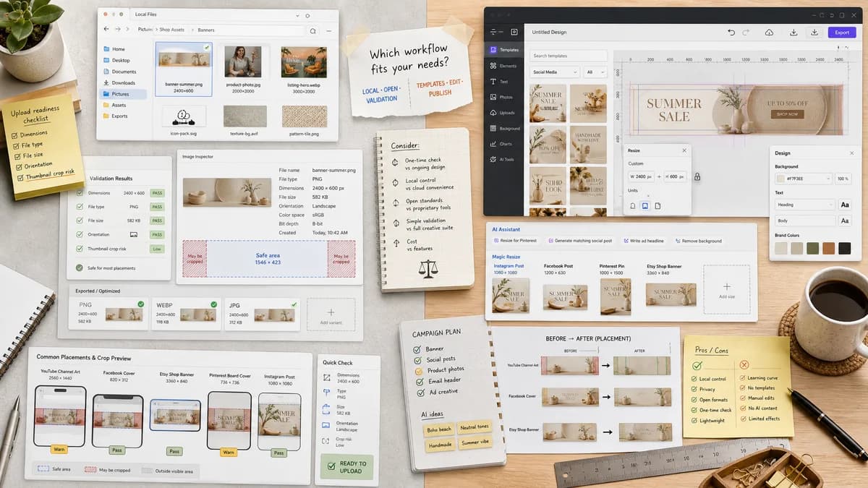Click the Type icon in Quick Check
Viewport: 868px width, 488px height.
coord(327,393)
